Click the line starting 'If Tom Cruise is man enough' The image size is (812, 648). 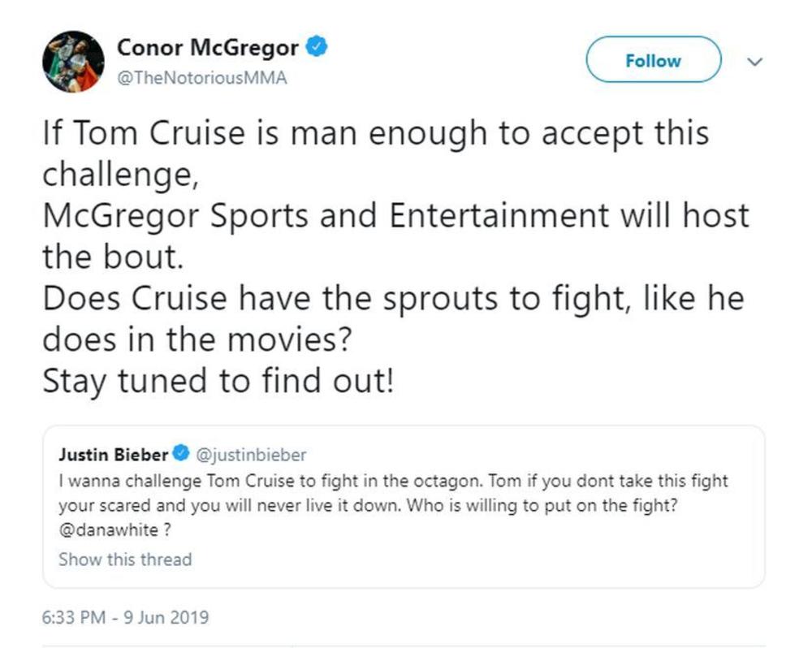[x=375, y=134]
